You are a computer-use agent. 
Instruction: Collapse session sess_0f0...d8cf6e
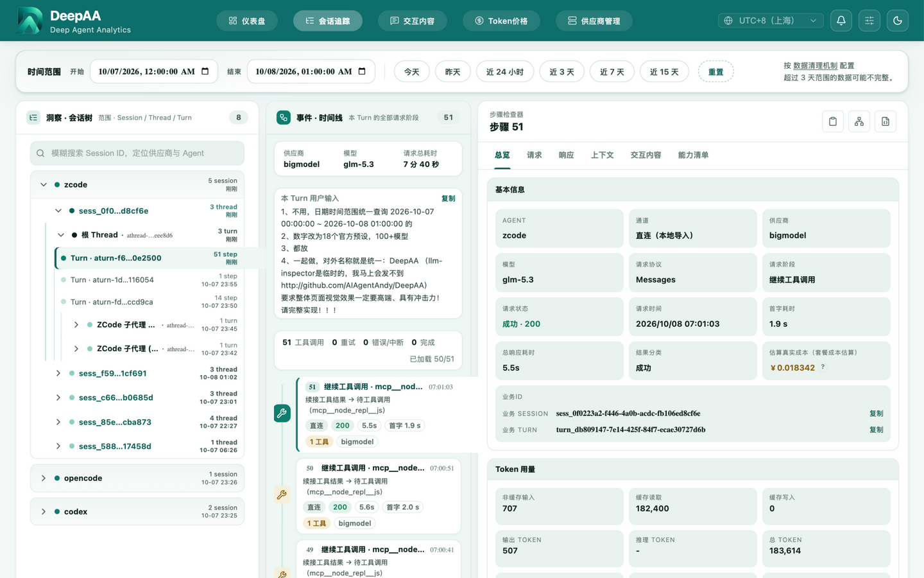pyautogui.click(x=58, y=211)
